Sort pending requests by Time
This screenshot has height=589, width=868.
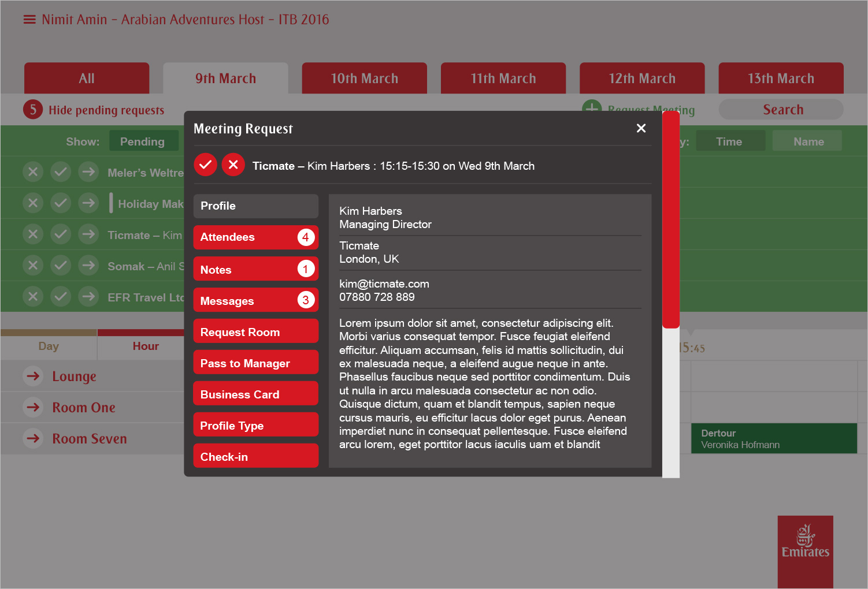729,141
